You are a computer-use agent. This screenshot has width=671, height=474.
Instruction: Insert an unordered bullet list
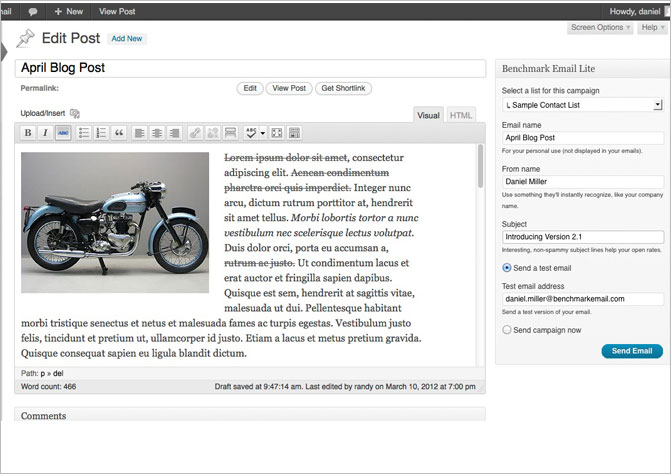[x=84, y=132]
